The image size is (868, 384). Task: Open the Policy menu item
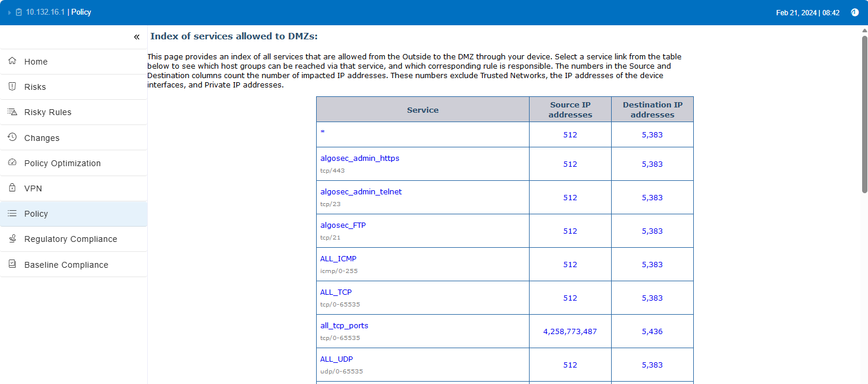point(36,214)
